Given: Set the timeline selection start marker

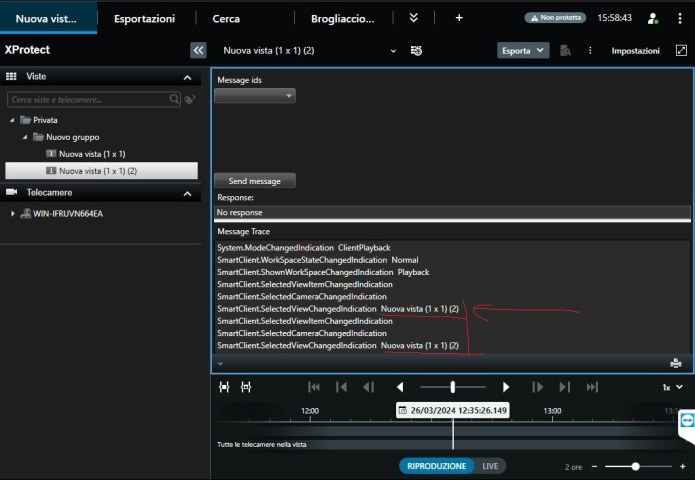Looking at the screenshot, I should pos(224,387).
